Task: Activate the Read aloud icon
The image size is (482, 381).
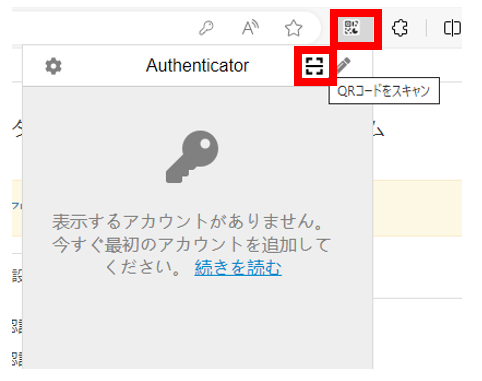Action: pos(250,28)
